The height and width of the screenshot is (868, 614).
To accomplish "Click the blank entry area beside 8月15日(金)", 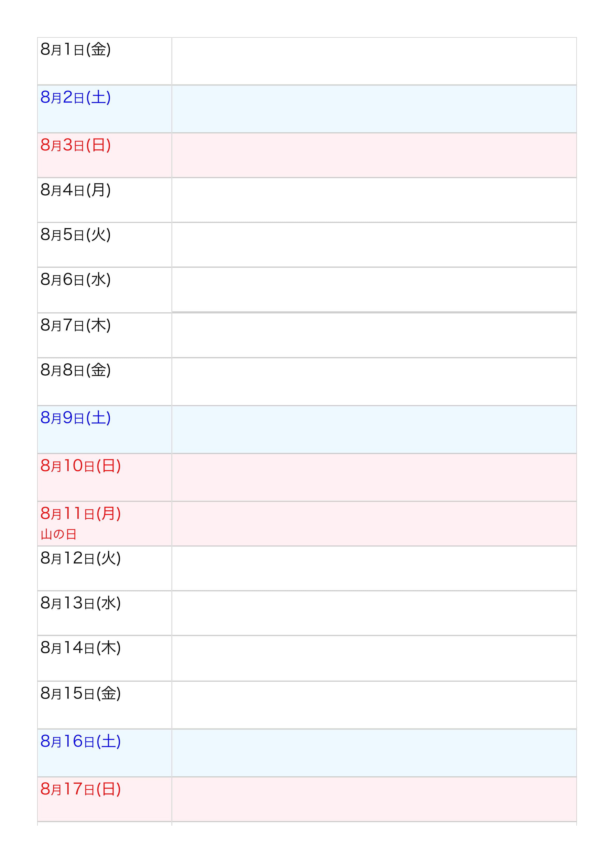I will click(374, 705).
